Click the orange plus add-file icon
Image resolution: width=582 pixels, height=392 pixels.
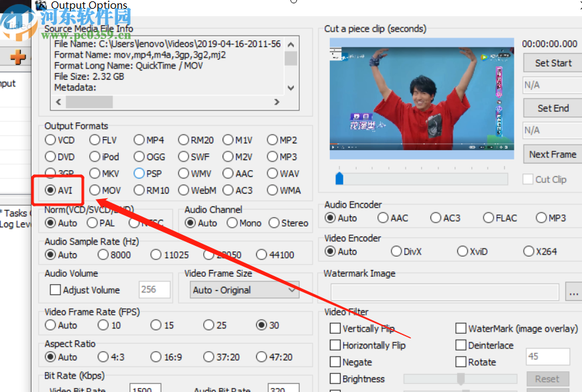18,58
